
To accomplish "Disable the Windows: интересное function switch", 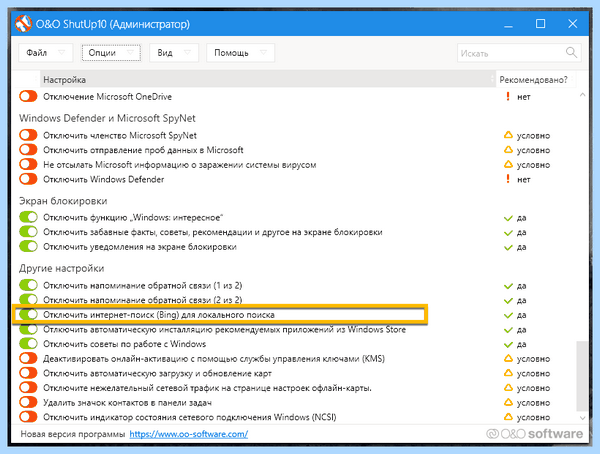I will click(x=28, y=217).
